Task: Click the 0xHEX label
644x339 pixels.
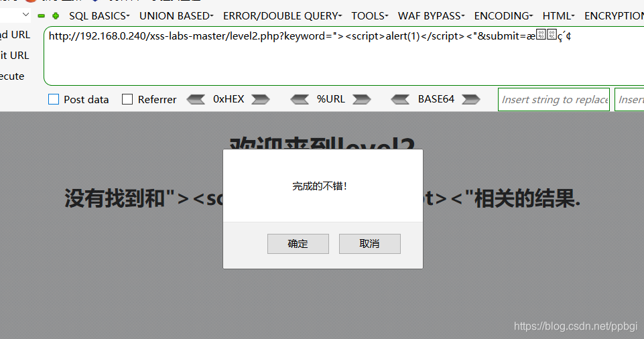Action: point(229,99)
